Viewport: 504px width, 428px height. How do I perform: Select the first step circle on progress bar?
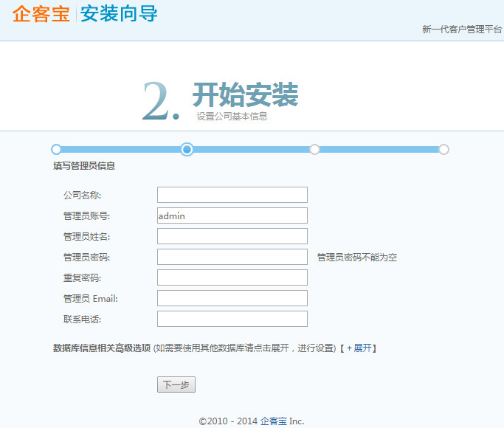pos(56,149)
